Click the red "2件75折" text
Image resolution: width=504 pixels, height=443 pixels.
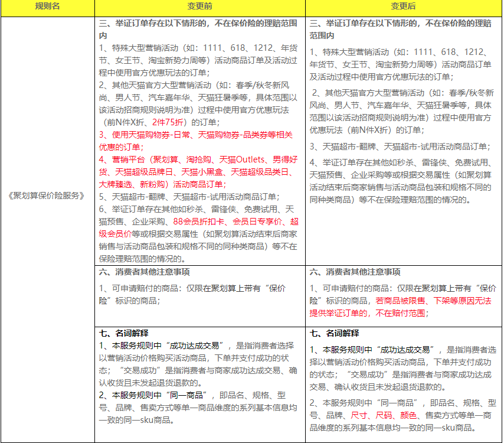tap(168, 123)
